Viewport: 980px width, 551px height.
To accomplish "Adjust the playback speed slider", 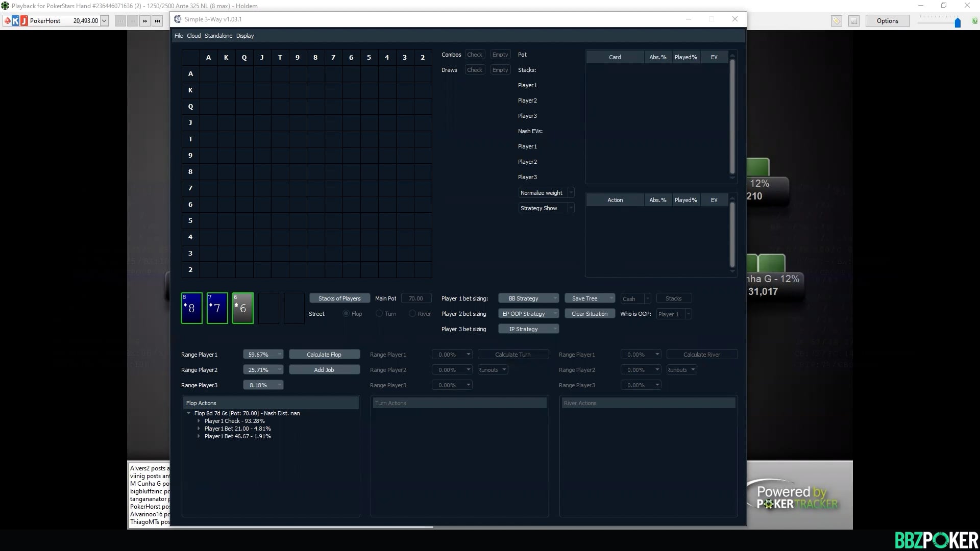I will (x=958, y=22).
